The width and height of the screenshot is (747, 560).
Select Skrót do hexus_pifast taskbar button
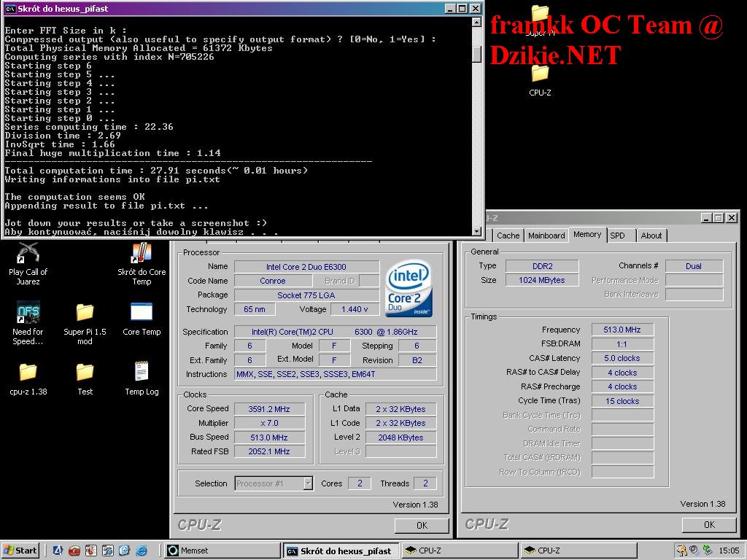pos(341,551)
